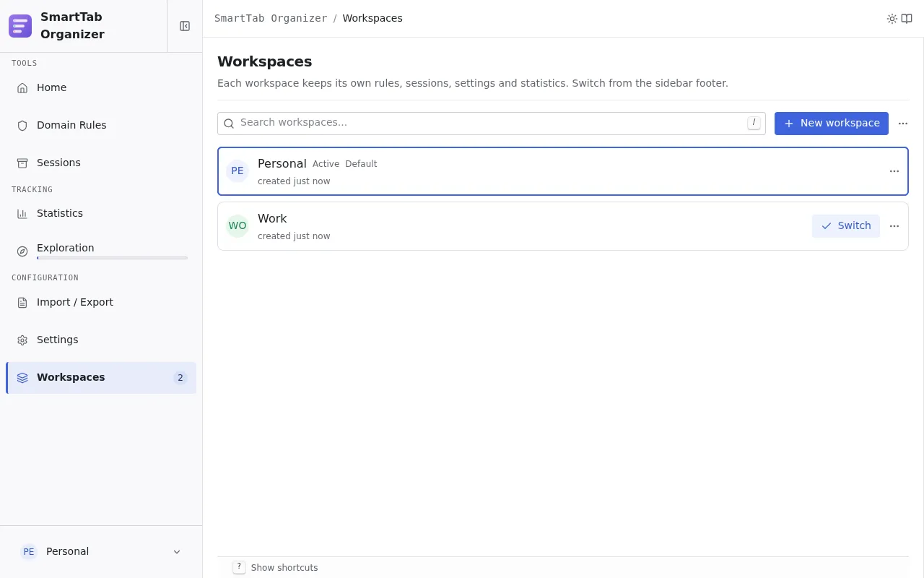The width and height of the screenshot is (924, 578).
Task: Open Statistics in the sidebar
Action: coord(101,213)
